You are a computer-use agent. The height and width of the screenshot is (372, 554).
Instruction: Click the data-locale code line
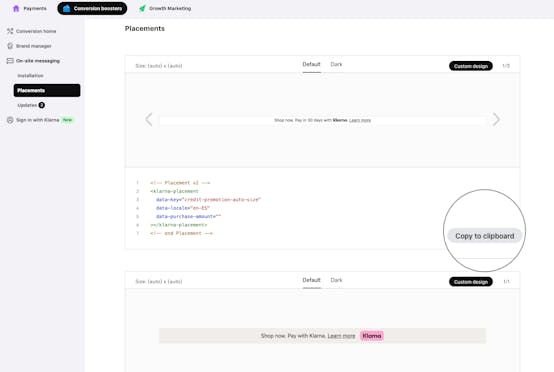tap(183, 208)
